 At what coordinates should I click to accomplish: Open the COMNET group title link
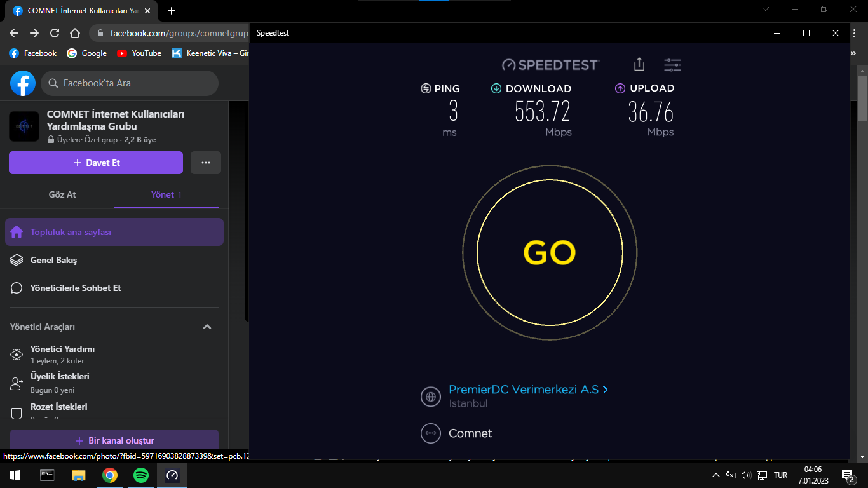tap(116, 120)
